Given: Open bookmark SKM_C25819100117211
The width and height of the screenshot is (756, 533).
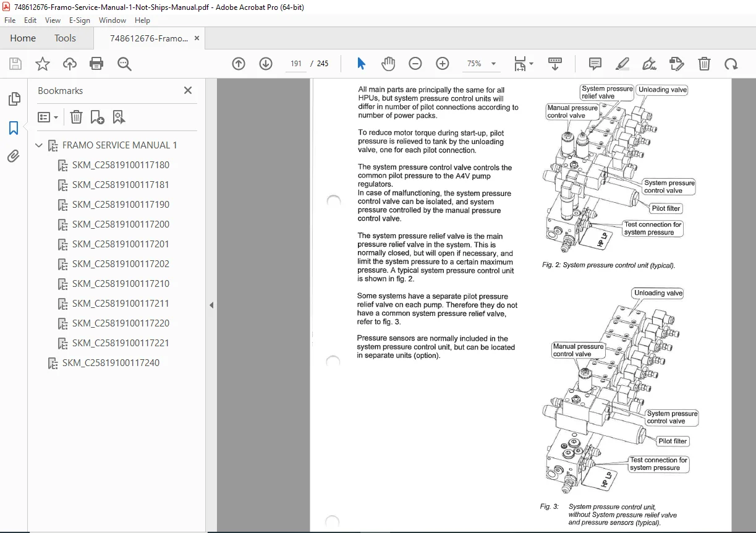Looking at the screenshot, I should pyautogui.click(x=121, y=304).
